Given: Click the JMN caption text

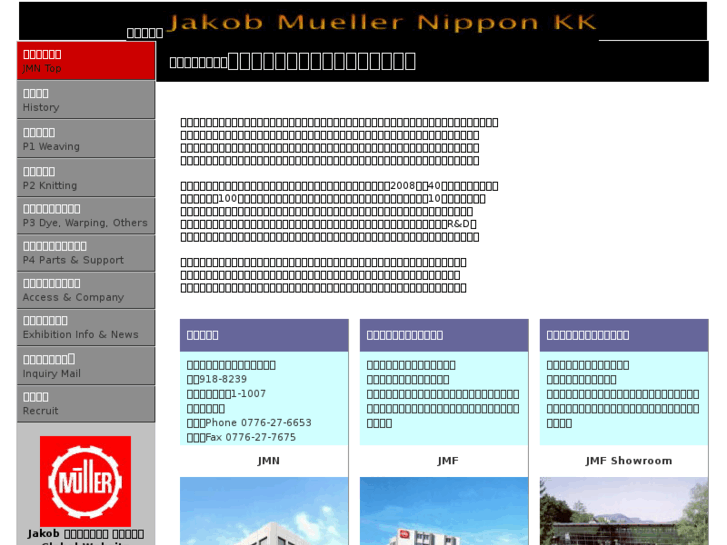Looking at the screenshot, I should 268,461.
